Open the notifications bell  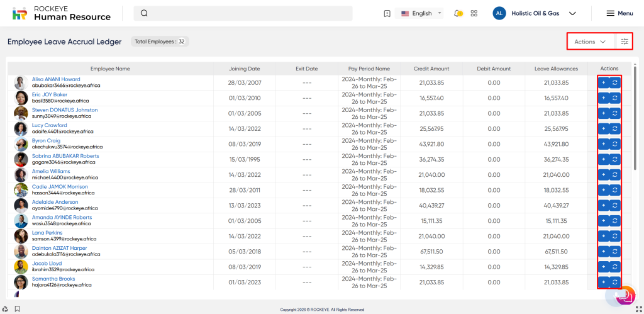(458, 13)
